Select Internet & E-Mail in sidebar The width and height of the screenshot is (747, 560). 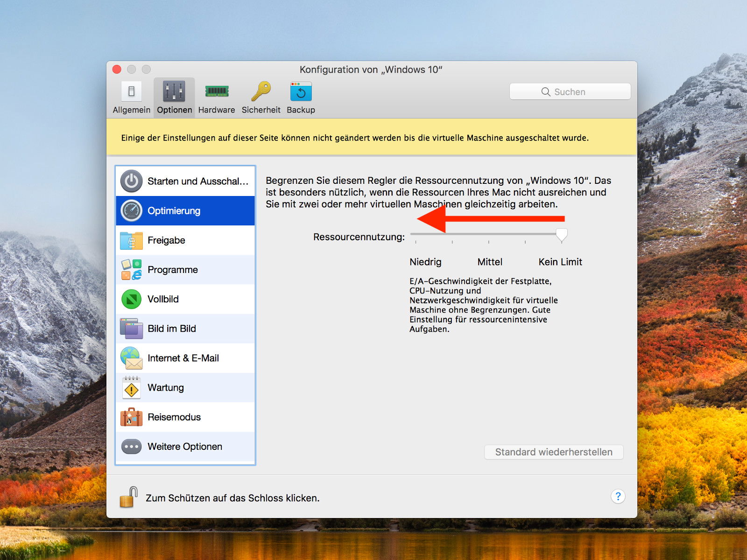(185, 358)
